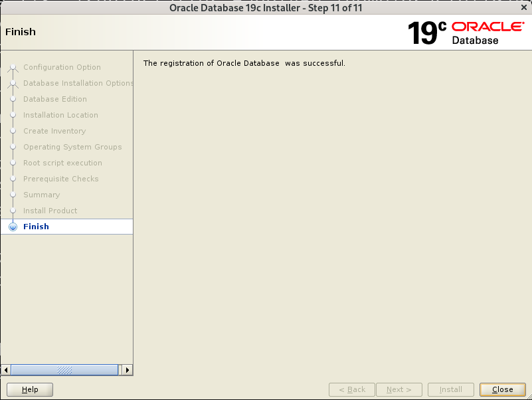Click the Install Product step circle

13,211
